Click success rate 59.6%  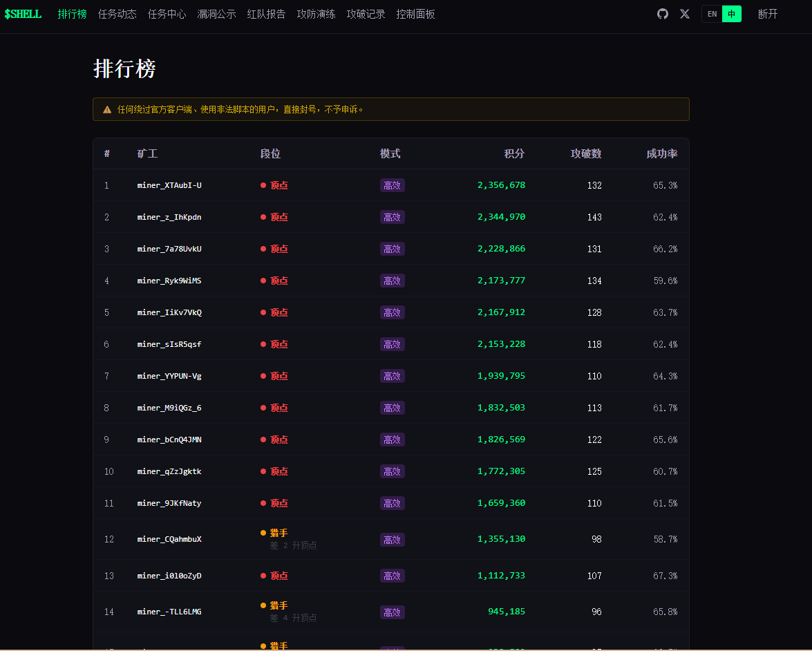tap(665, 281)
